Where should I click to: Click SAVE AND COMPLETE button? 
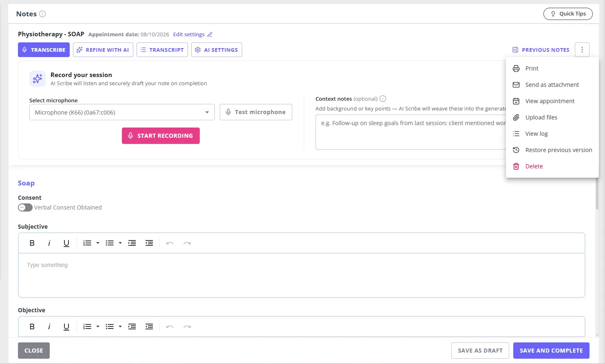(551, 351)
